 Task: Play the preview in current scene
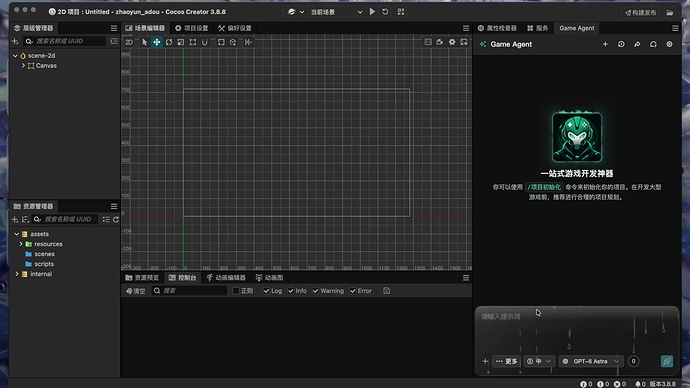point(372,12)
